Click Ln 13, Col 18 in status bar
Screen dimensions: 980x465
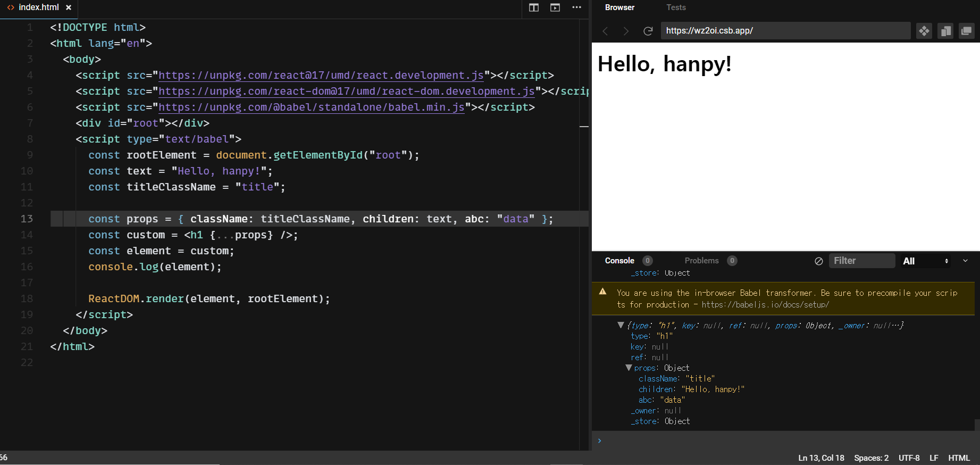pos(821,458)
